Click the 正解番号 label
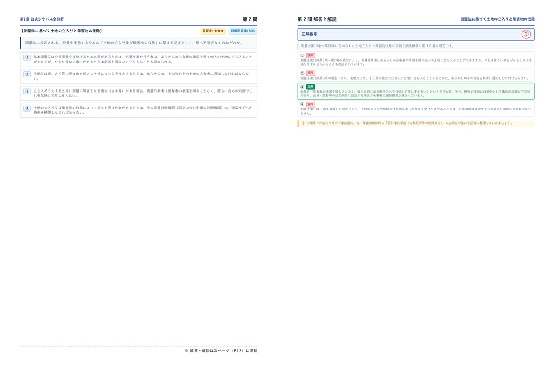Screen dimensions: 555x392 point(309,34)
